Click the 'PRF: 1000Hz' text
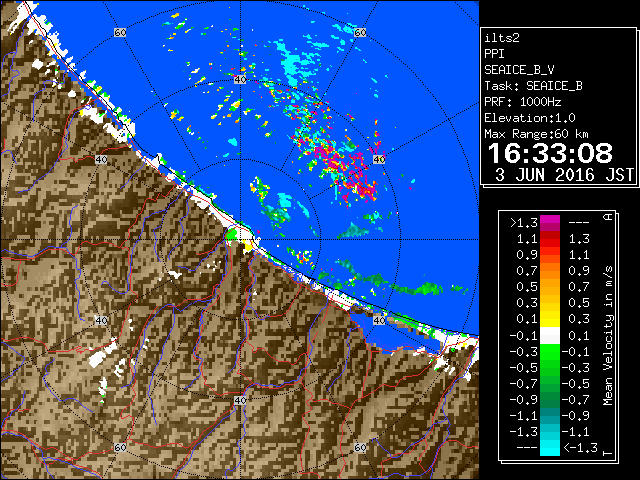The image size is (640, 480). pos(522,102)
